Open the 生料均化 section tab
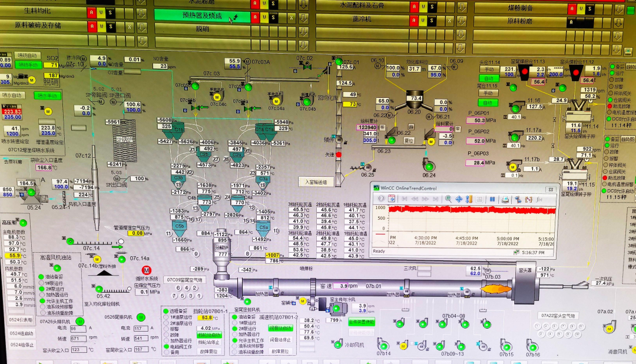Image resolution: width=636 pixels, height=364 pixels. (x=38, y=11)
